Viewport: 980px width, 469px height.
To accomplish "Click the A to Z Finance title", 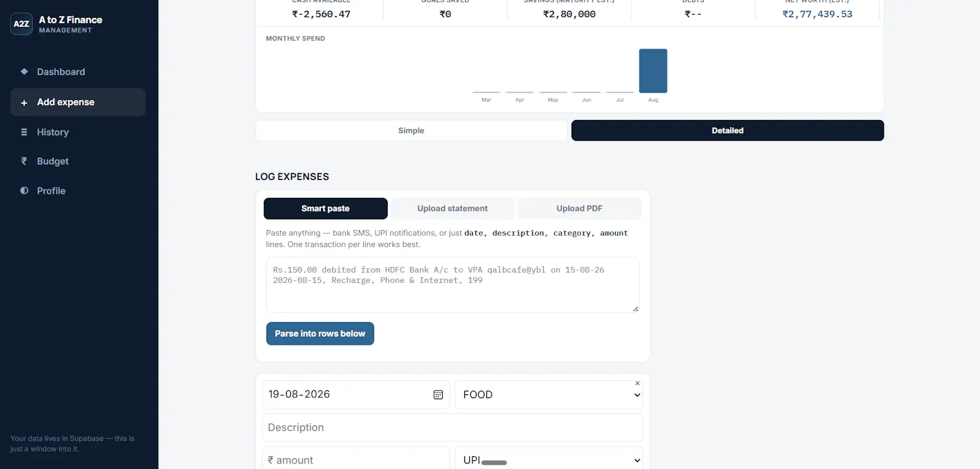I will click(70, 20).
